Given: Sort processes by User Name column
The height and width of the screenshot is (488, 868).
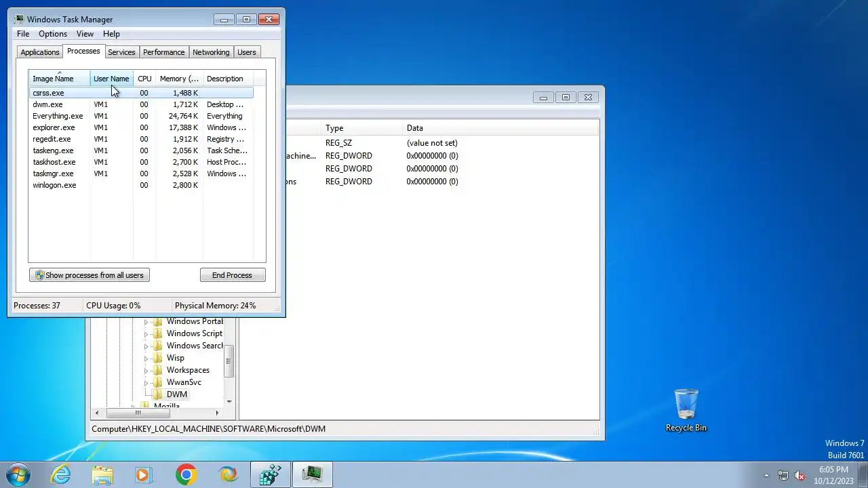Looking at the screenshot, I should tap(111, 79).
